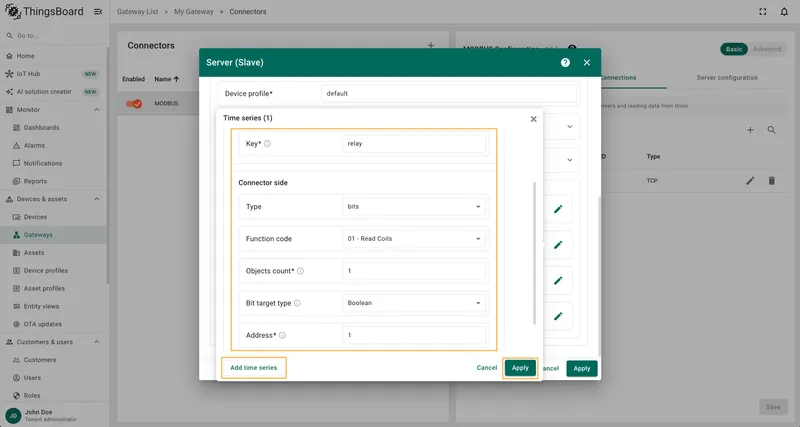This screenshot has width=800, height=427.
Task: Apply the Server (Slave) dialog
Action: [x=582, y=368]
